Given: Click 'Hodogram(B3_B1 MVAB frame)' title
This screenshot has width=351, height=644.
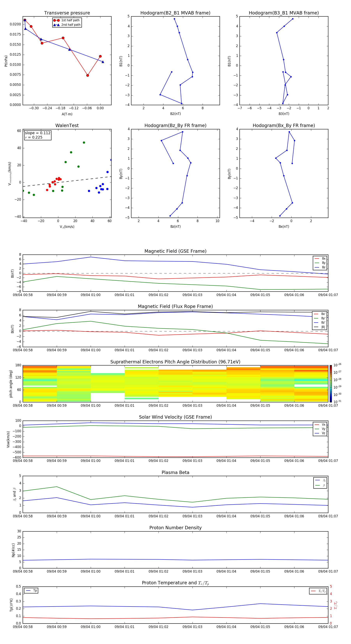Looking at the screenshot, I should 284,13.
